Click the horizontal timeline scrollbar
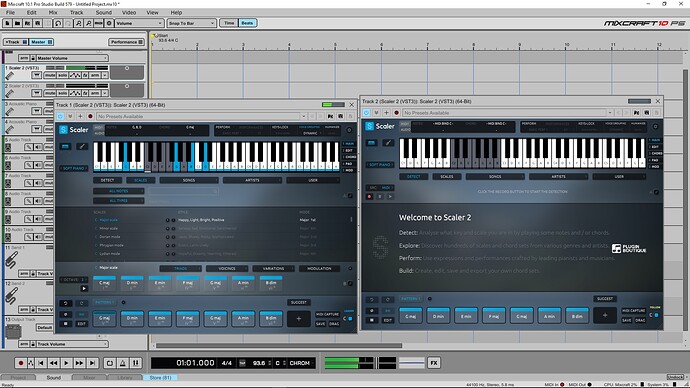This screenshot has width=690, height=388. pos(279,345)
